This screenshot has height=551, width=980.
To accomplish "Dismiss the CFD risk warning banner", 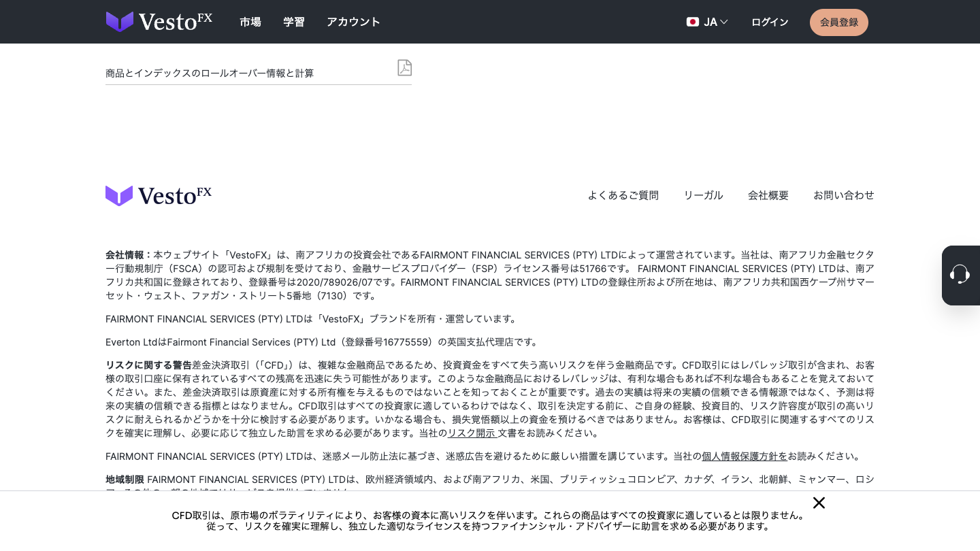I will pyautogui.click(x=819, y=503).
